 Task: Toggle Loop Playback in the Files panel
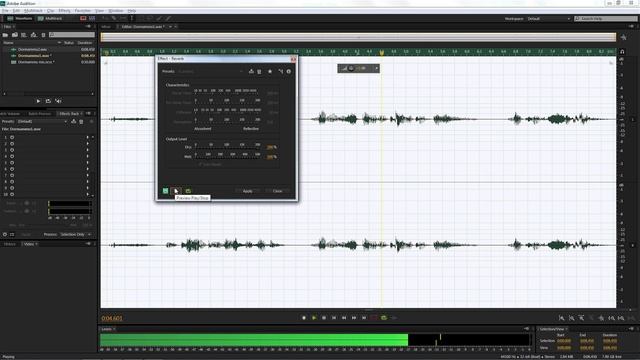pos(48,101)
